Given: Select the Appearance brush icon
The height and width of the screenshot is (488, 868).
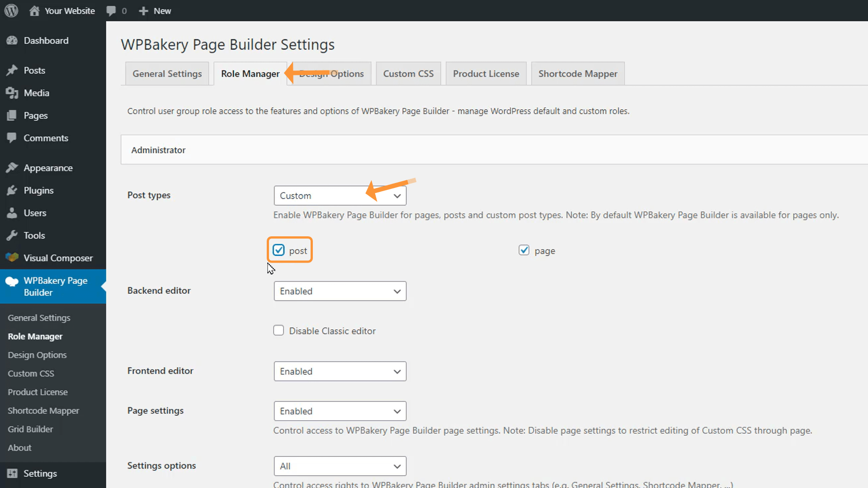Looking at the screenshot, I should click(x=12, y=168).
